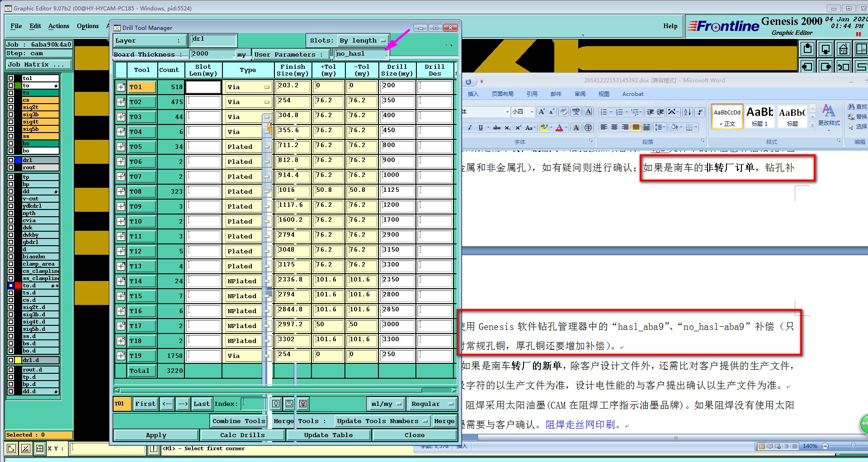The width and height of the screenshot is (868, 462).
Task: Click the plus icon on row T01
Action: (121, 87)
